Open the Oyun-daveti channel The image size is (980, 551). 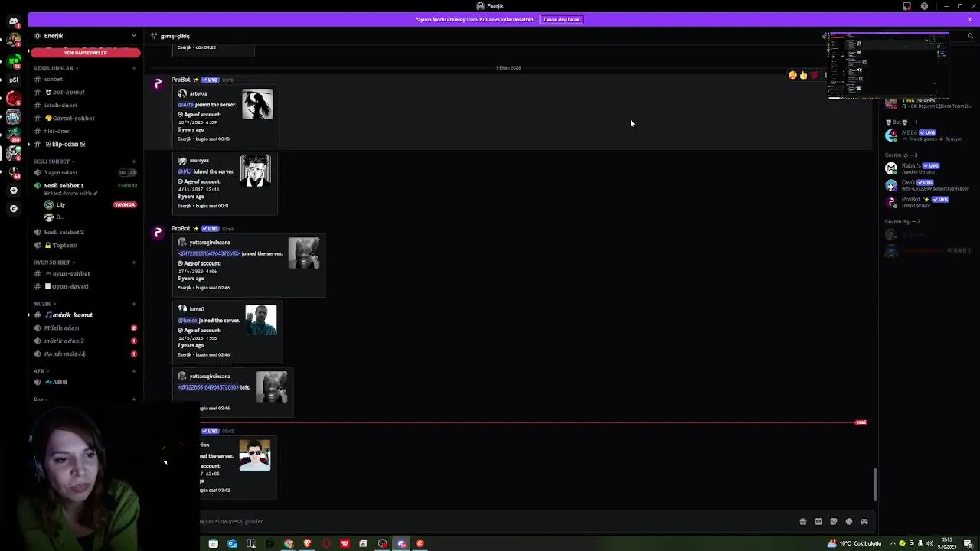tap(84, 286)
